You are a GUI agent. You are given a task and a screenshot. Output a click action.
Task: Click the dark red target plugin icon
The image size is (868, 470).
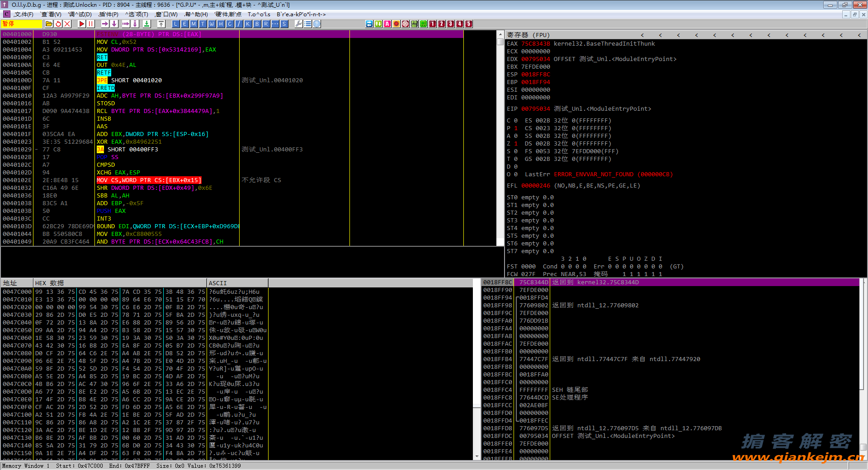(405, 24)
